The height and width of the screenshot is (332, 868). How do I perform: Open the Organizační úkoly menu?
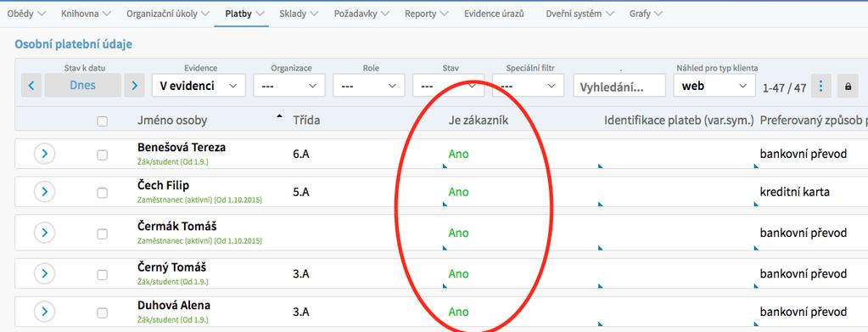168,14
